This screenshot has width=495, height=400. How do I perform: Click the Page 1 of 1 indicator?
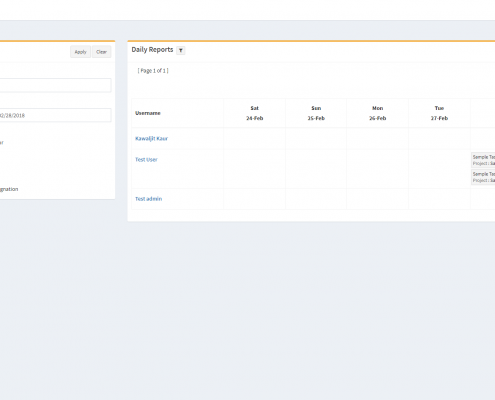click(153, 71)
